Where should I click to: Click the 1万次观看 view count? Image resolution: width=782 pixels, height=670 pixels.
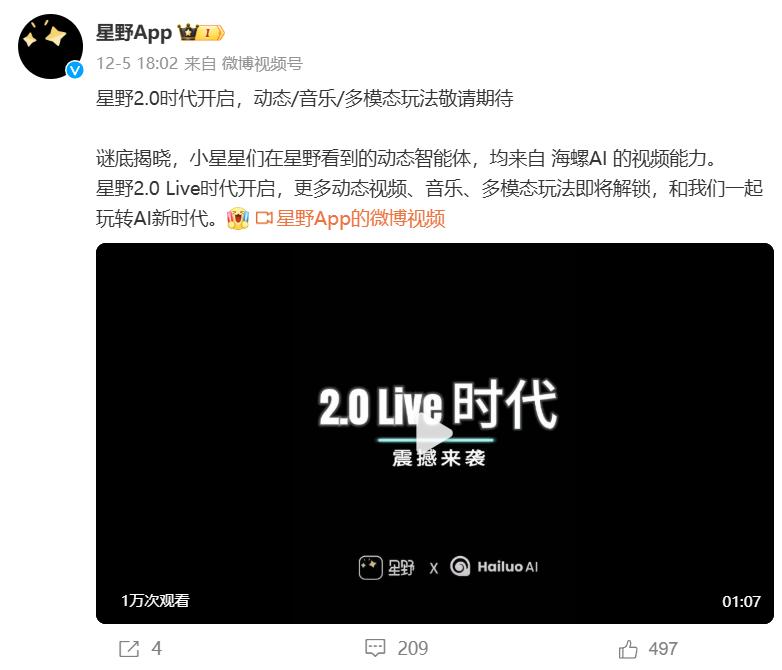tap(155, 600)
